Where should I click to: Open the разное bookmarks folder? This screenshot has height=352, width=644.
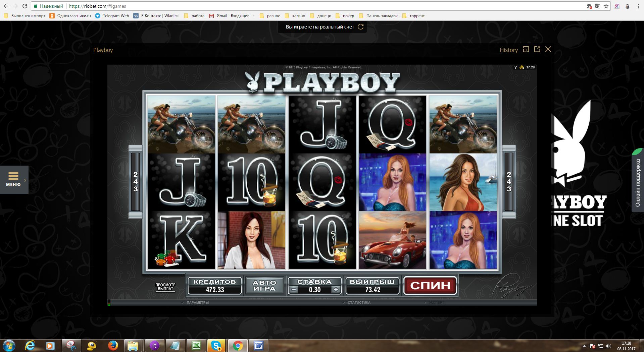[270, 16]
